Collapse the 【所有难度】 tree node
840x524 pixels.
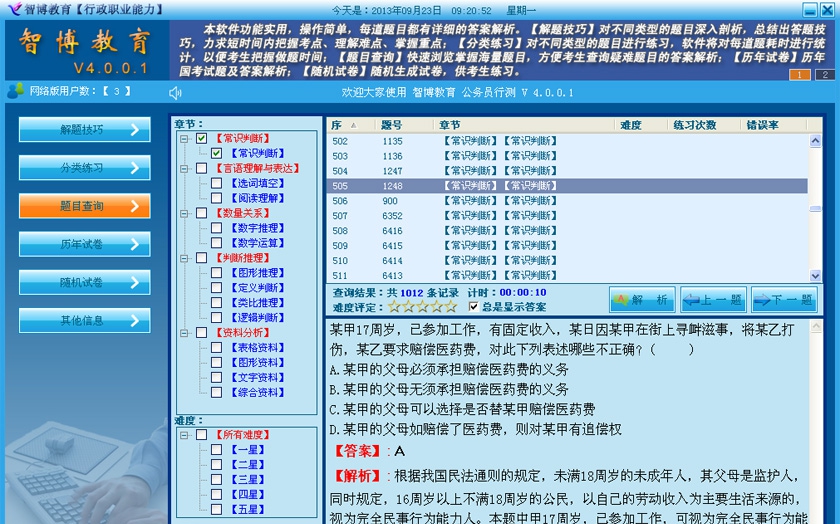click(x=184, y=435)
